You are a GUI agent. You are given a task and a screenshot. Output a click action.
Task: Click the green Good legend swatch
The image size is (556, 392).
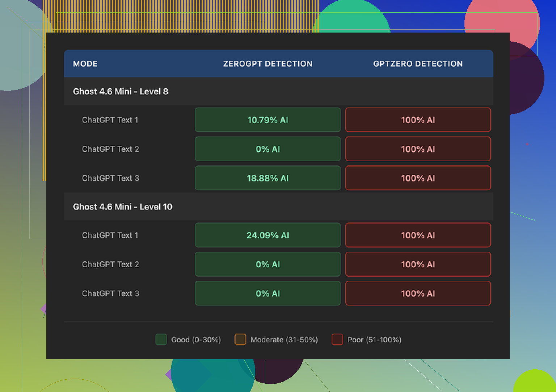tap(161, 340)
